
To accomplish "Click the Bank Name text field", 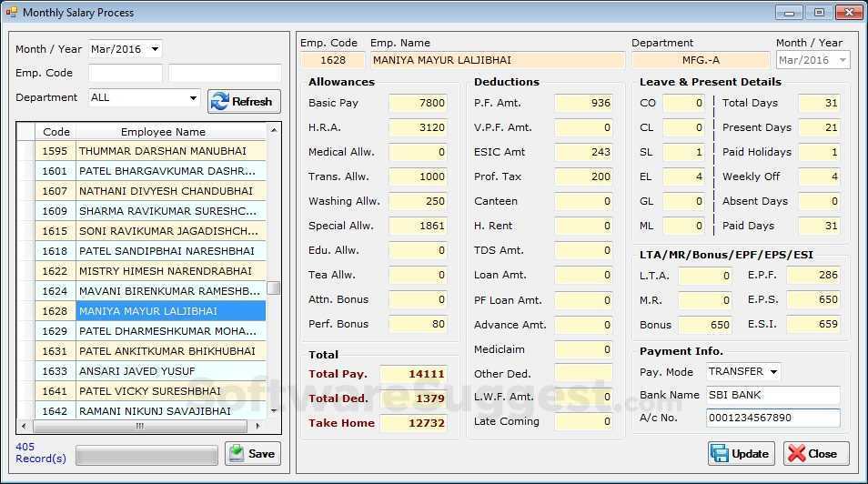I will tap(772, 395).
